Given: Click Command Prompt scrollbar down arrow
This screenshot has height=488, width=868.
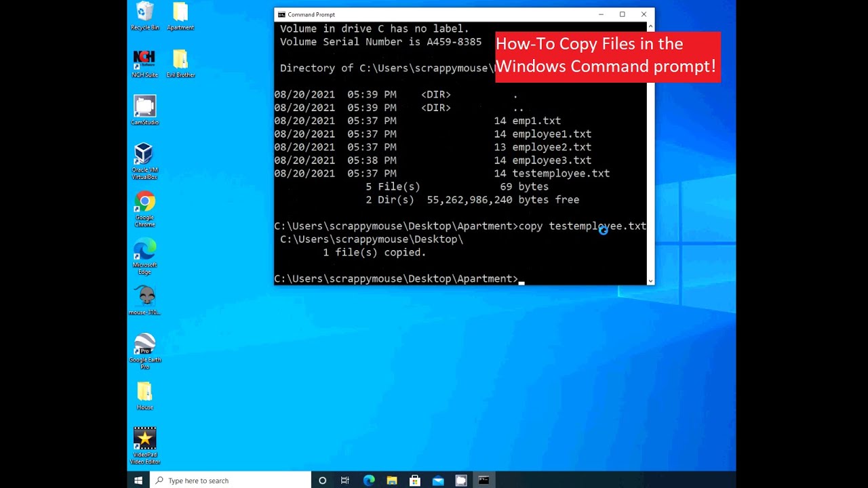Looking at the screenshot, I should click(x=651, y=281).
